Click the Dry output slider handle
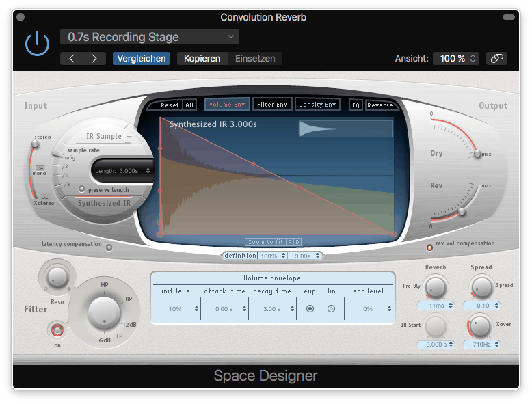Screen dimensions: 532x404 tap(477, 154)
